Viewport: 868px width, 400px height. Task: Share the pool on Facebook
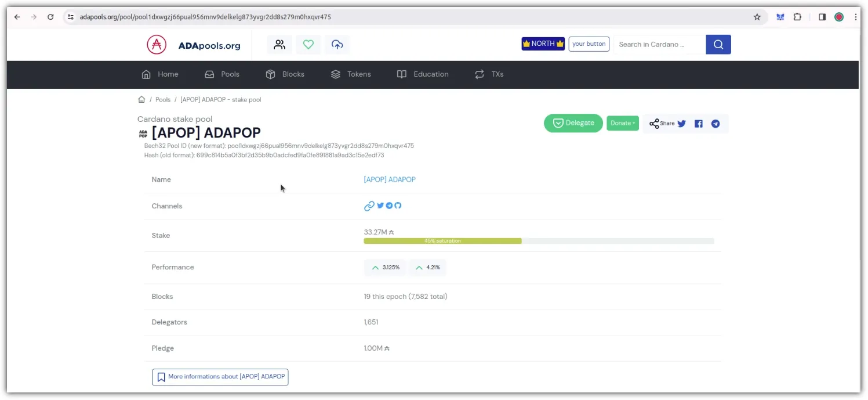(x=699, y=124)
